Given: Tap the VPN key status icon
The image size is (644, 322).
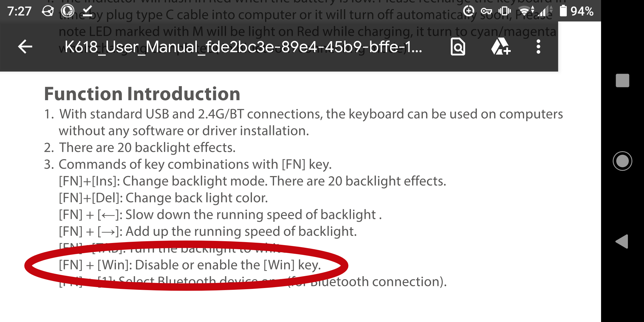Looking at the screenshot, I should 486,11.
